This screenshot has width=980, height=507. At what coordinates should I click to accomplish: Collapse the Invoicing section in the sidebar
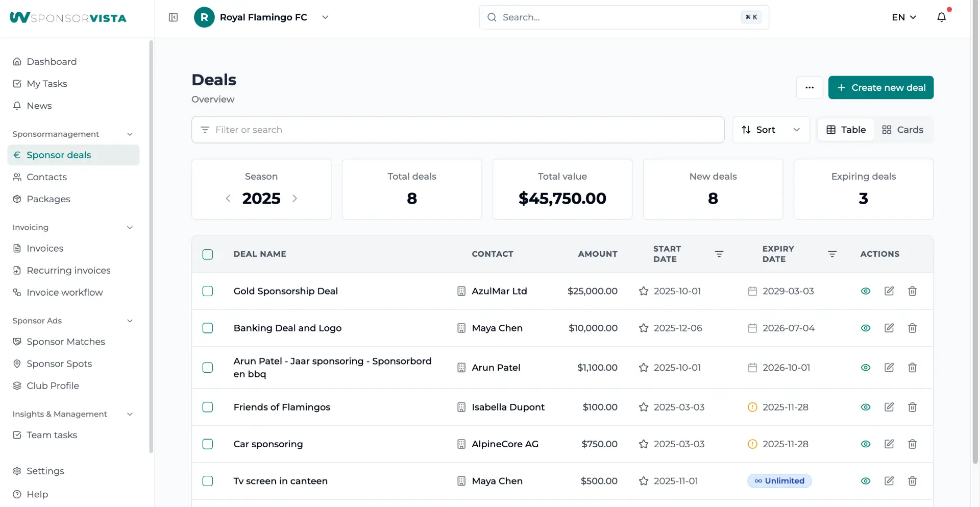[130, 227]
